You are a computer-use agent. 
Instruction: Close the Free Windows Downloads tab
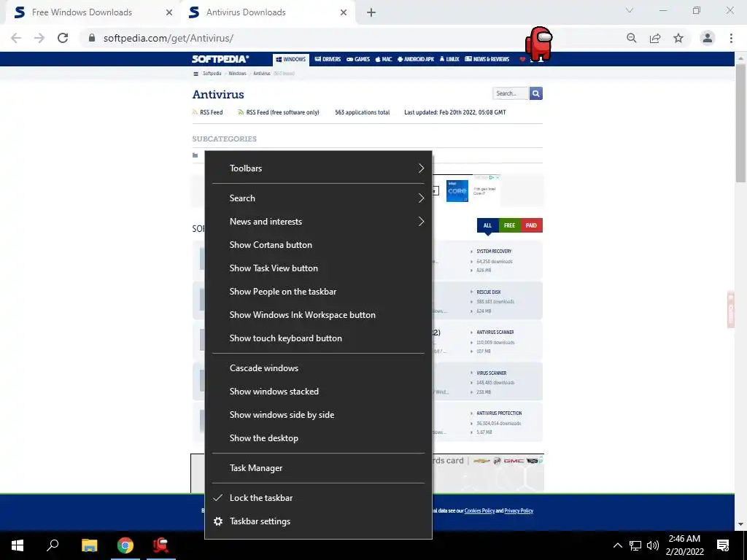169,12
